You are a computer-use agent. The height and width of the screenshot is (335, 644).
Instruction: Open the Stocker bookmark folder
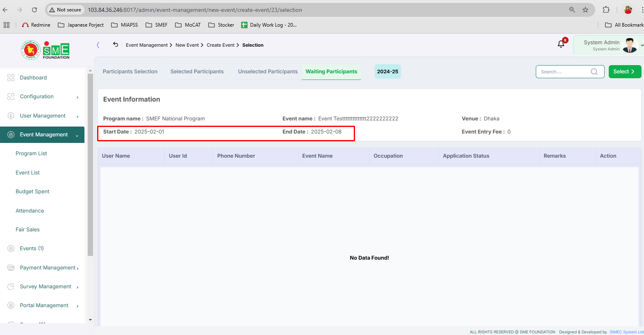(x=221, y=25)
